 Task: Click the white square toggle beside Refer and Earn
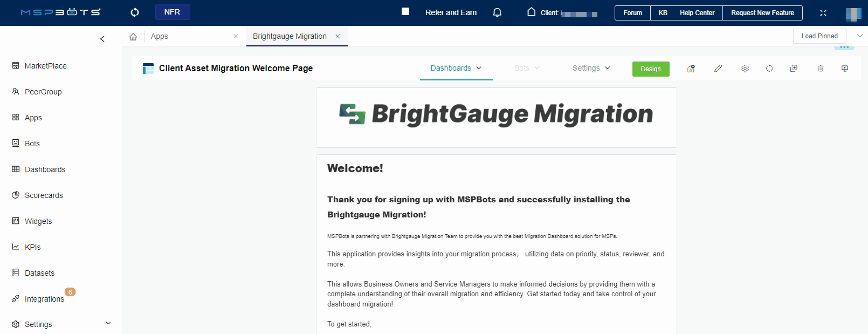coord(405,11)
